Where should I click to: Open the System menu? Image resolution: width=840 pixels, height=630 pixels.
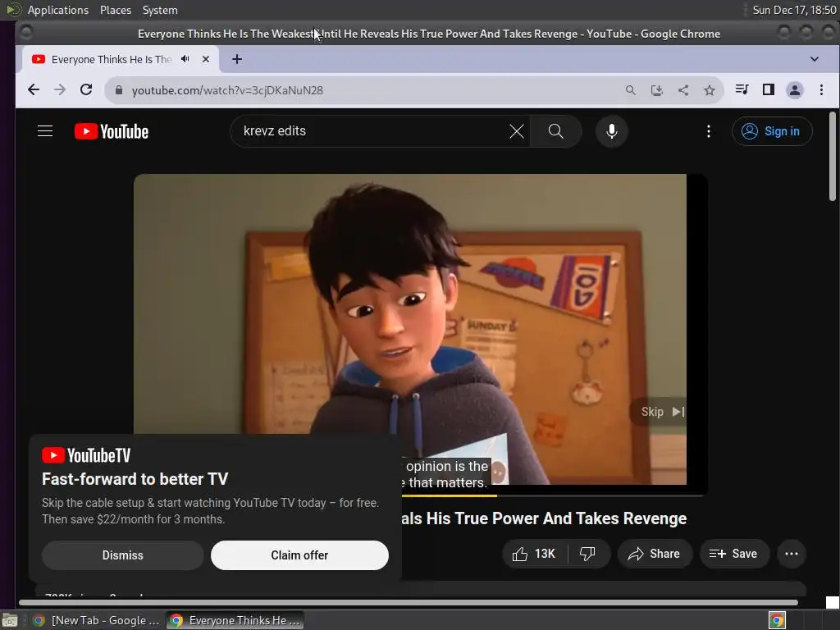tap(160, 10)
